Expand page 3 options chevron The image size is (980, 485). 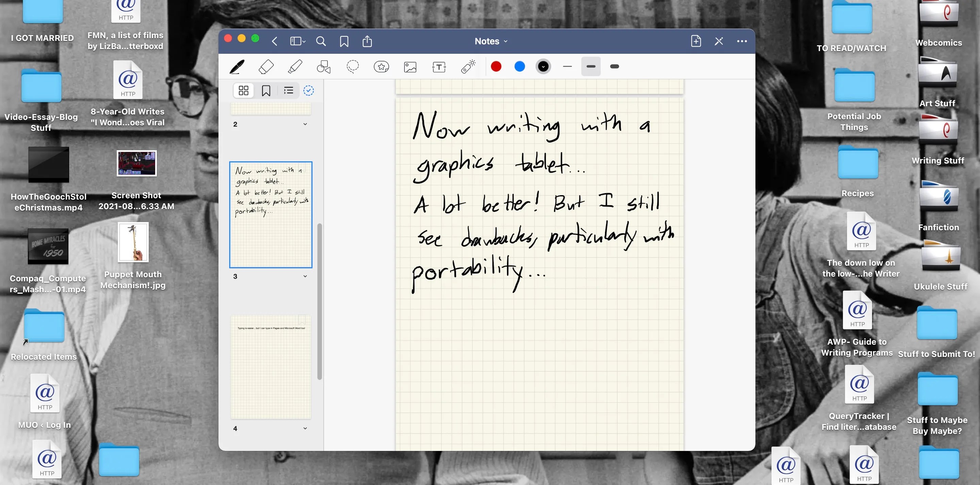pos(305,276)
